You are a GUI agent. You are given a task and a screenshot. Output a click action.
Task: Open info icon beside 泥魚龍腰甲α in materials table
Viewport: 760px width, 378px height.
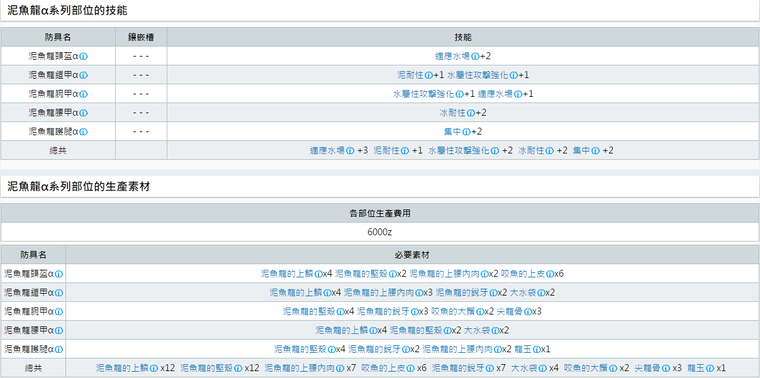pos(59,331)
